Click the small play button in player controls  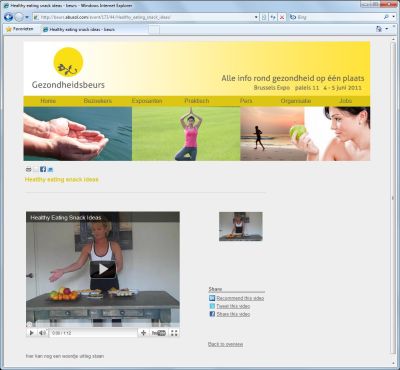31,333
